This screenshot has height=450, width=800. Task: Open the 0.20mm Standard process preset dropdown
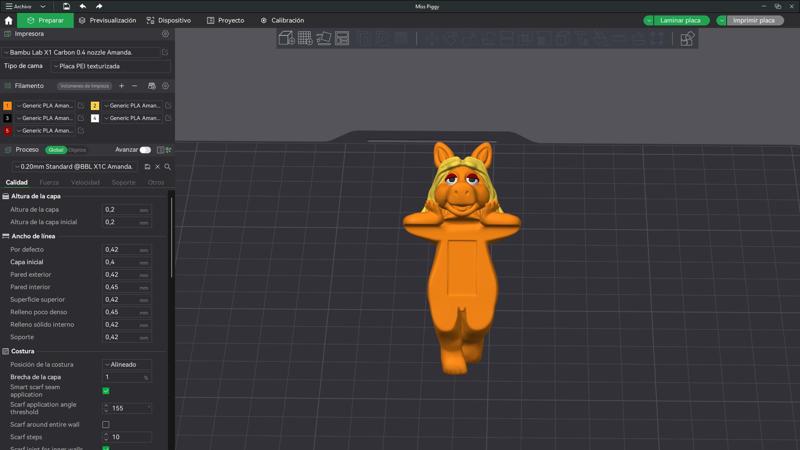point(76,167)
